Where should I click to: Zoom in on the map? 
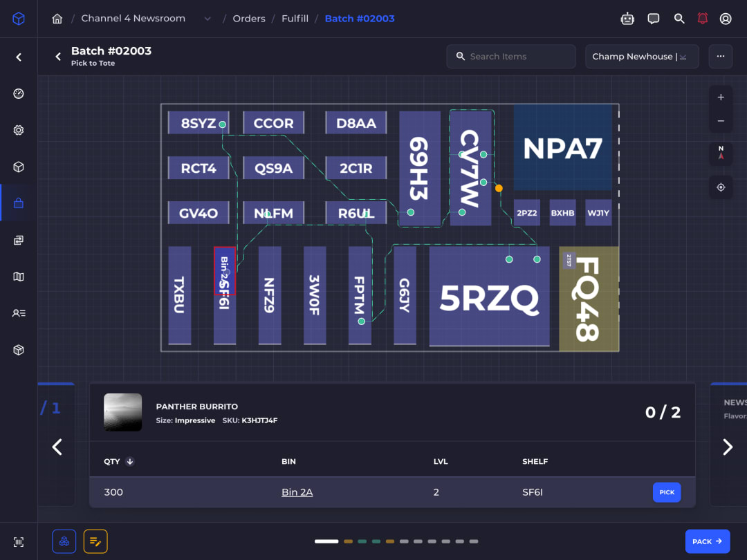click(721, 97)
